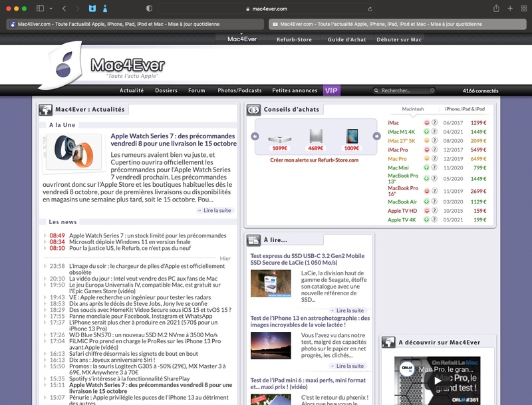Click the Mac Pro 4689€ product

[x=315, y=140]
